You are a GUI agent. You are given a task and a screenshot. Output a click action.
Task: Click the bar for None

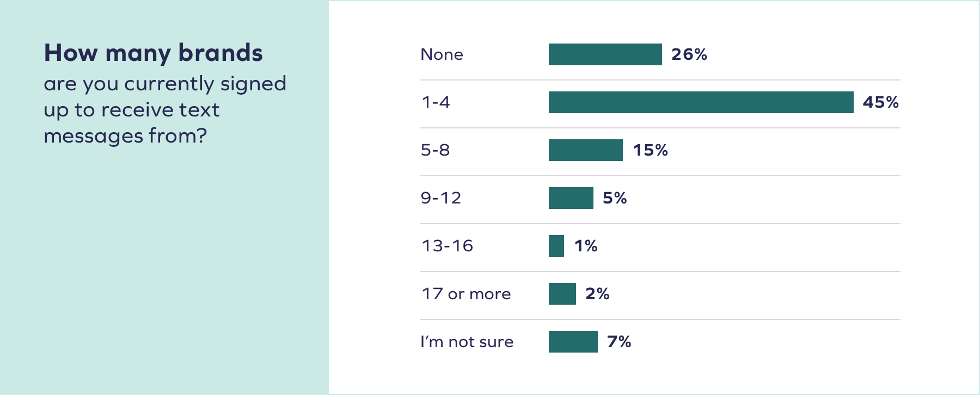[605, 54]
